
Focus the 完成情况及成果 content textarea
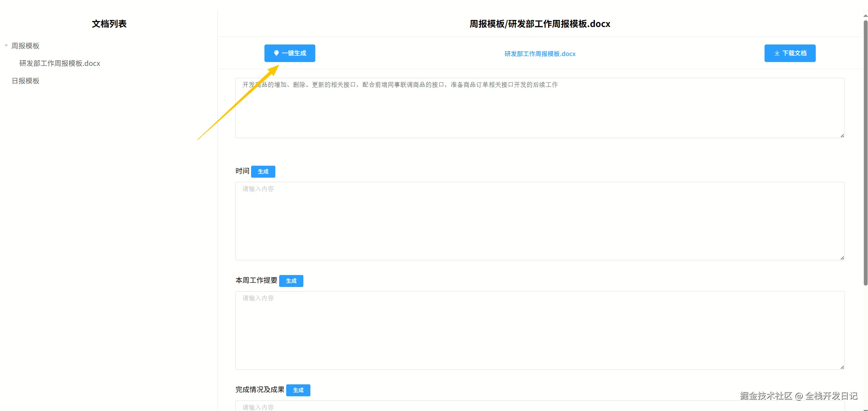pyautogui.click(x=539, y=406)
